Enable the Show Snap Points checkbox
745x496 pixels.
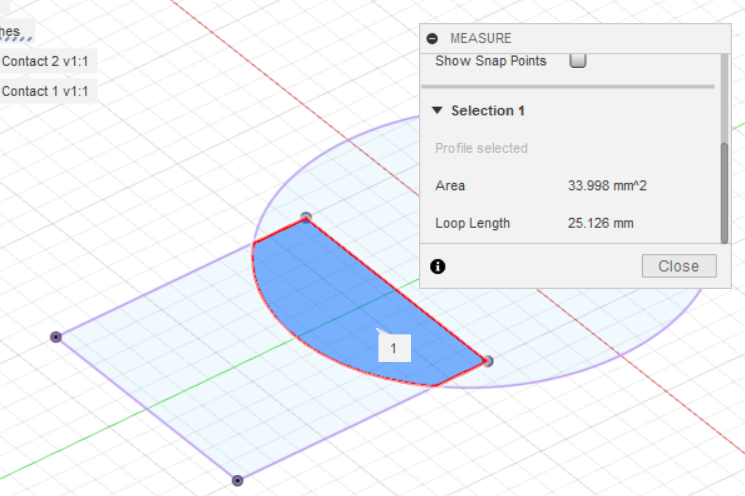[x=578, y=60]
